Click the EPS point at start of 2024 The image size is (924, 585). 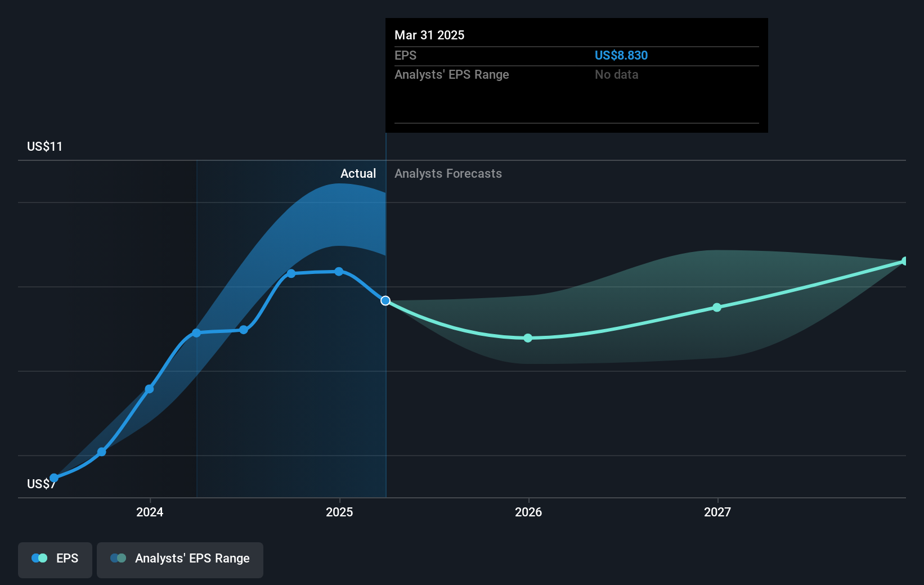click(x=149, y=389)
